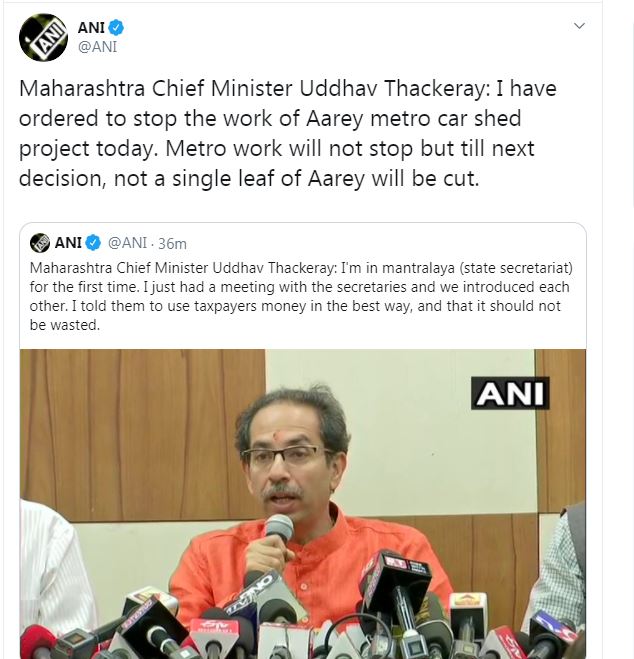Expand the tweet options chevron

pos(579,26)
